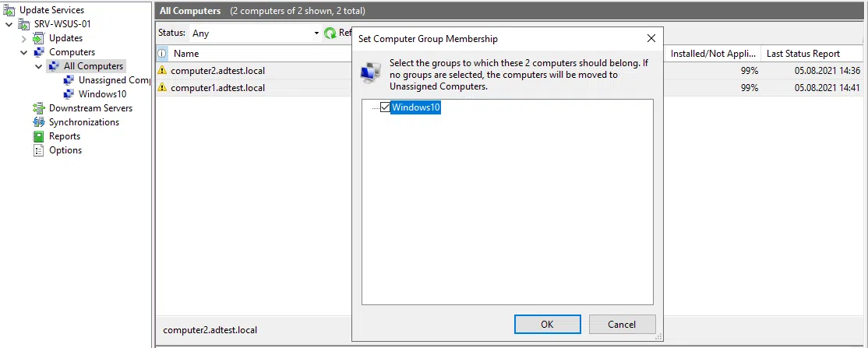Select the Downstream Servers icon

pyautogui.click(x=39, y=108)
